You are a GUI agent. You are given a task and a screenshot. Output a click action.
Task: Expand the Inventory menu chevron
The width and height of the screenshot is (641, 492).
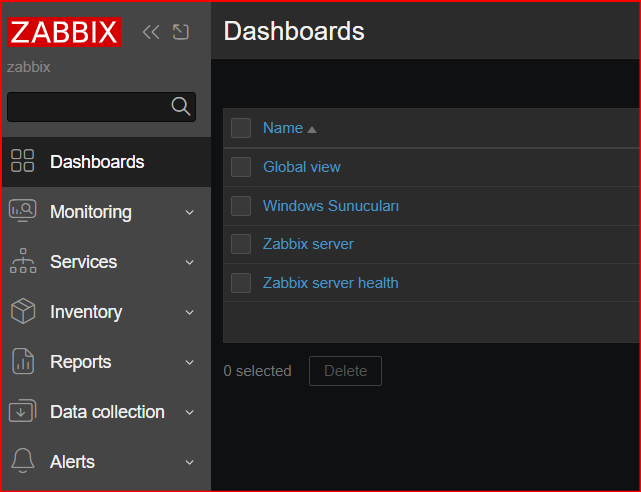point(189,313)
